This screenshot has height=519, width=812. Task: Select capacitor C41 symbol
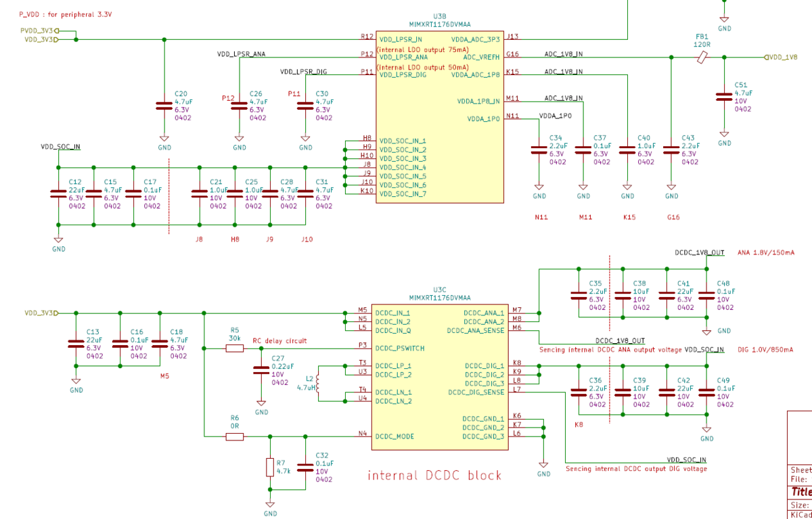(x=667, y=295)
